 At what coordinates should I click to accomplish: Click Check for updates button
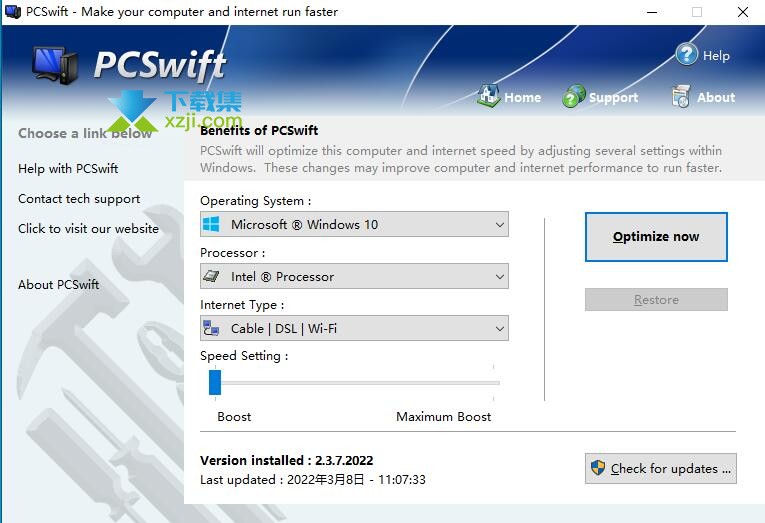pos(661,468)
